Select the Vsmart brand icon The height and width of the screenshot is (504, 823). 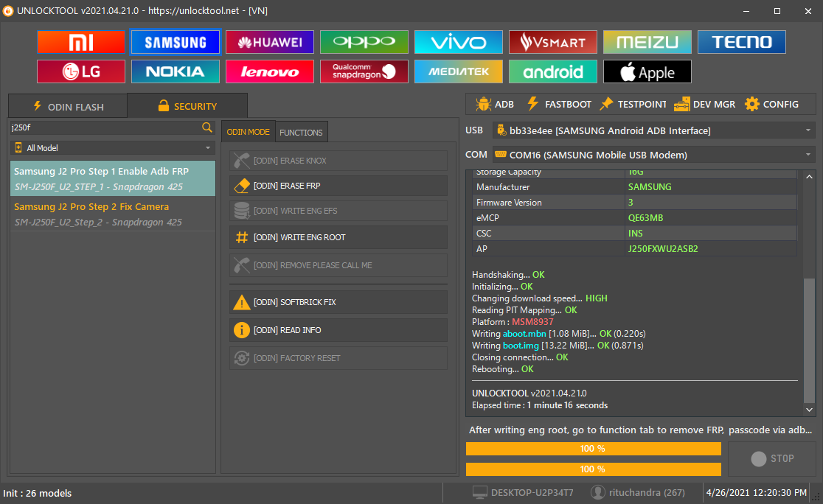click(552, 42)
